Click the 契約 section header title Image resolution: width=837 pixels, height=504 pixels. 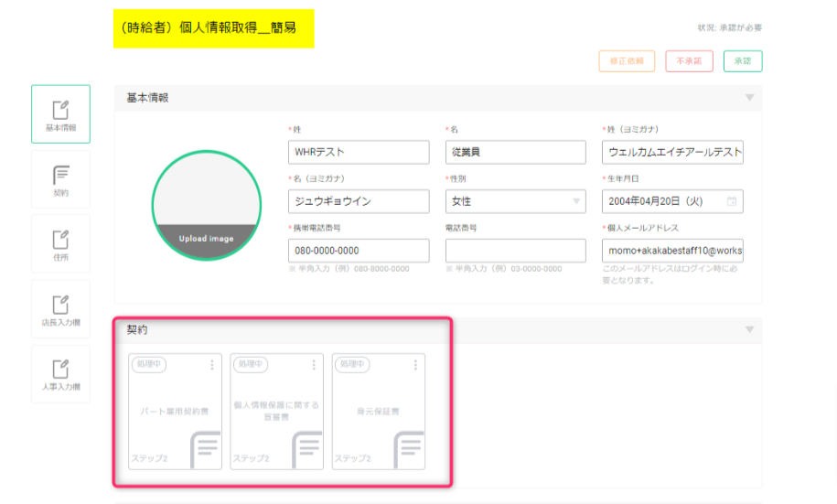(137, 330)
